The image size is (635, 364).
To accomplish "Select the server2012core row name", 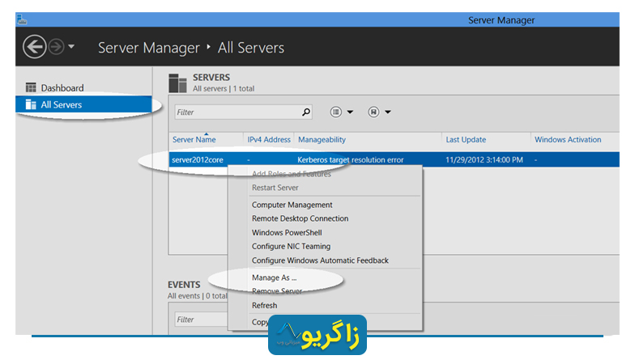I will 198,160.
